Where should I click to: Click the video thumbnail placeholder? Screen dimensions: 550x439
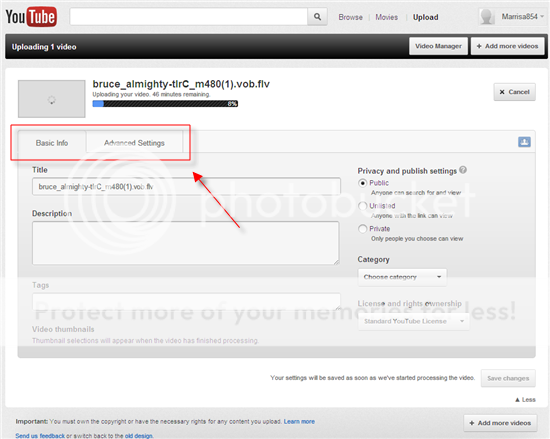(52, 99)
